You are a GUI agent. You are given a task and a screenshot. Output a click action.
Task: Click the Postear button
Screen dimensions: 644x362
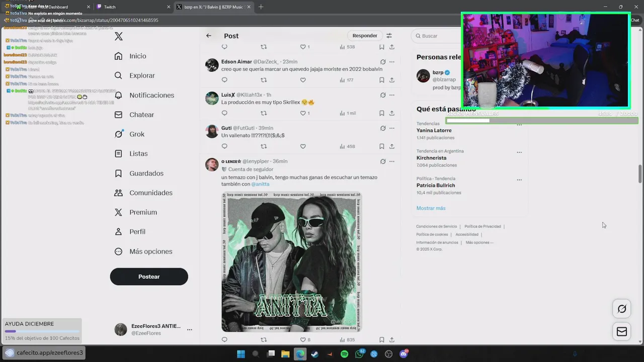149,277
